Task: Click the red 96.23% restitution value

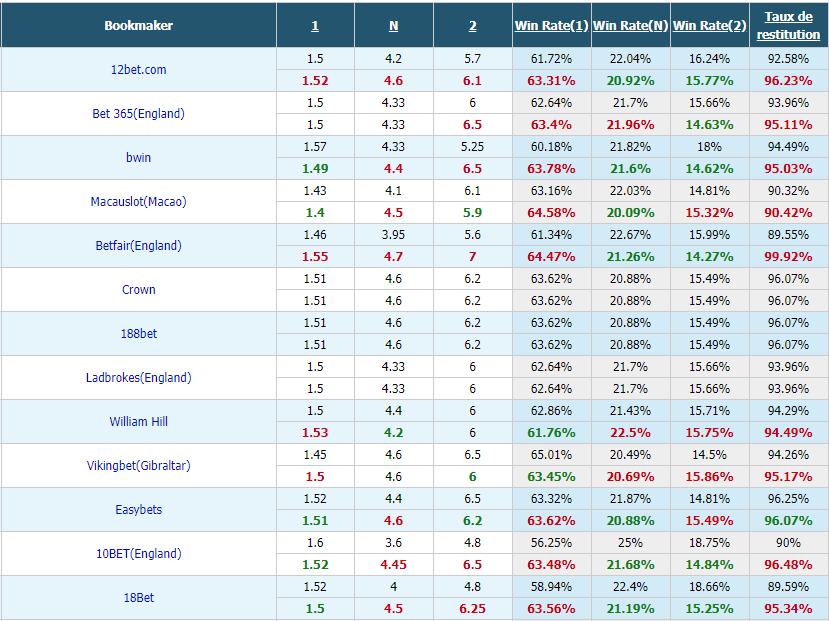Action: tap(788, 81)
